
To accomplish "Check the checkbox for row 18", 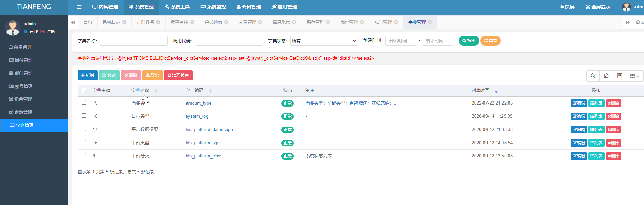I will (84, 116).
